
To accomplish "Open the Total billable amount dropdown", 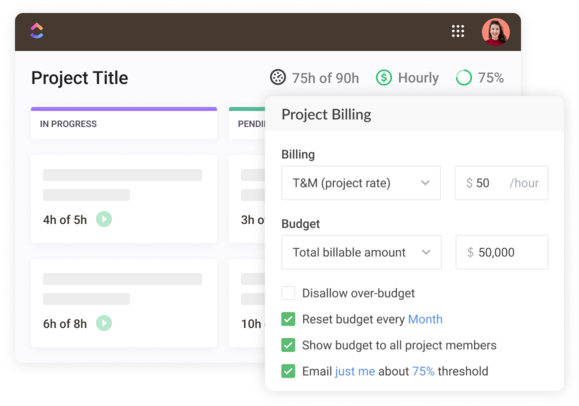I will 361,252.
